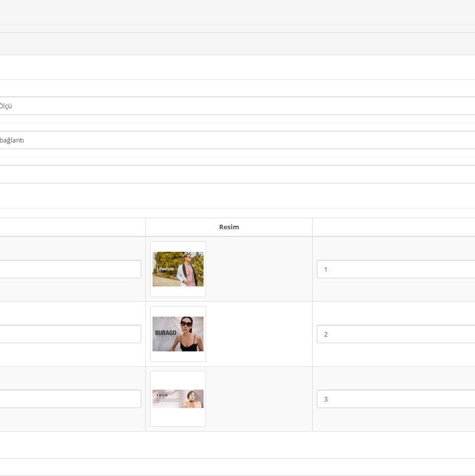Choose the SNOB banner image thumbnail
The height and width of the screenshot is (476, 475).
(178, 399)
